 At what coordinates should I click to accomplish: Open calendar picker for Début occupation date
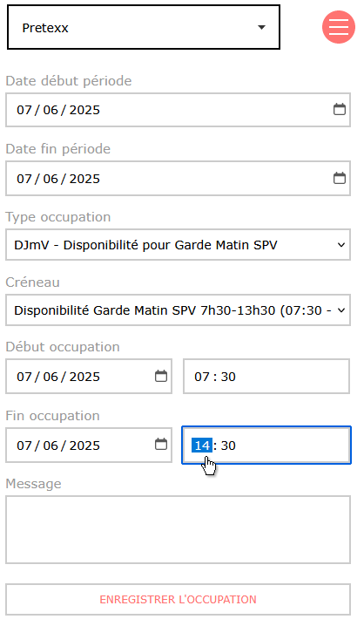(161, 376)
